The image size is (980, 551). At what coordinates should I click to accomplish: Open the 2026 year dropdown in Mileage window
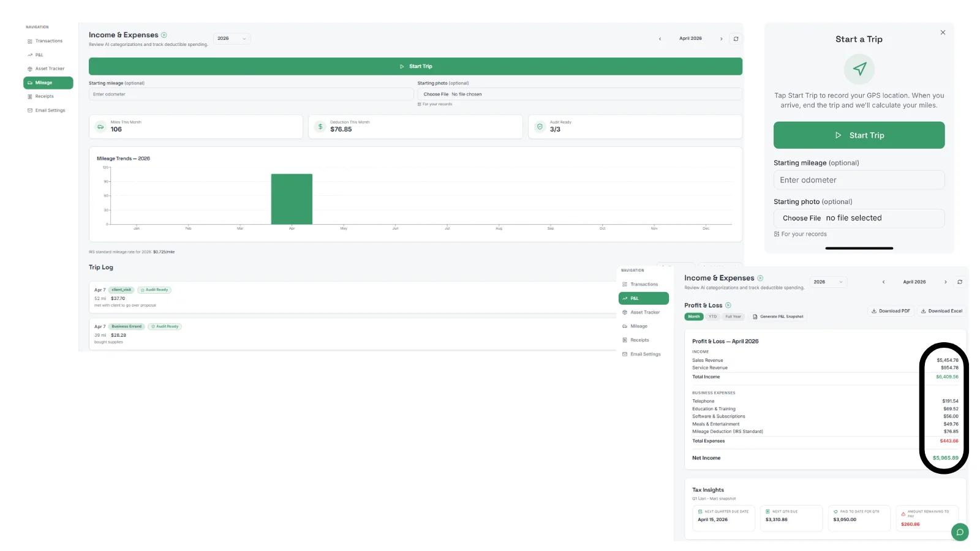(232, 39)
